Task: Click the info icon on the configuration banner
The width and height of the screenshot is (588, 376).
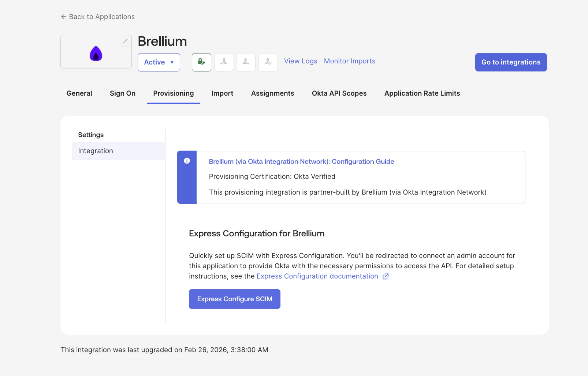Action: click(187, 161)
